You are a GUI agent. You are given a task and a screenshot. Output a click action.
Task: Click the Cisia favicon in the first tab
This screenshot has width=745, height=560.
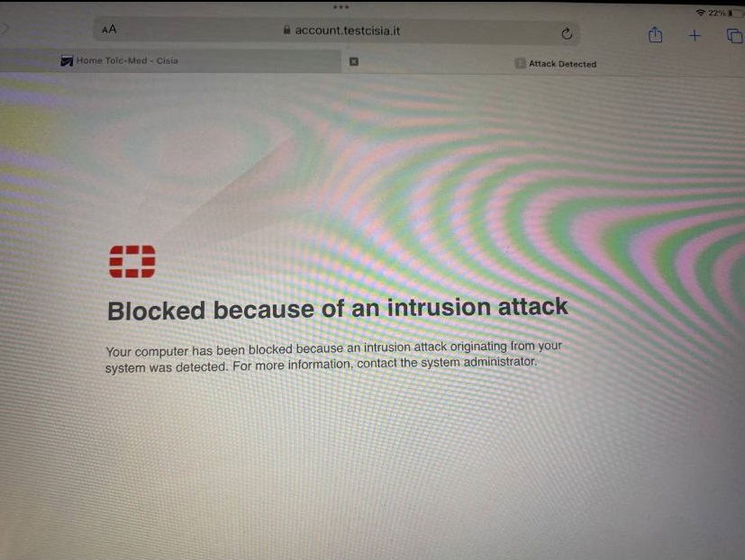(67, 61)
